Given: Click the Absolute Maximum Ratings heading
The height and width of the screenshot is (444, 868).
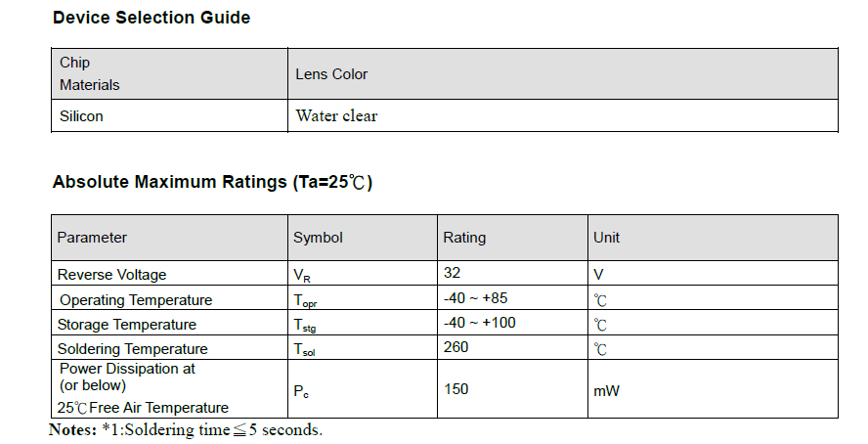Looking at the screenshot, I should [212, 182].
